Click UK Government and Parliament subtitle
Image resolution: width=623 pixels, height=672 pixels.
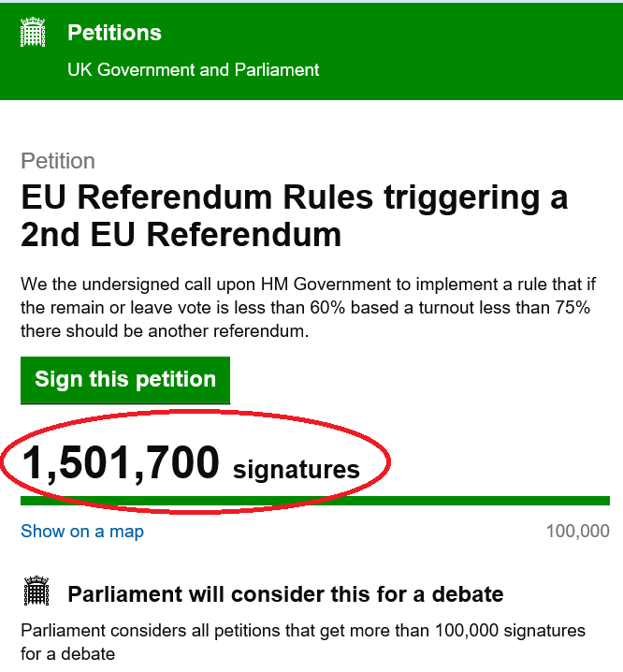(194, 69)
